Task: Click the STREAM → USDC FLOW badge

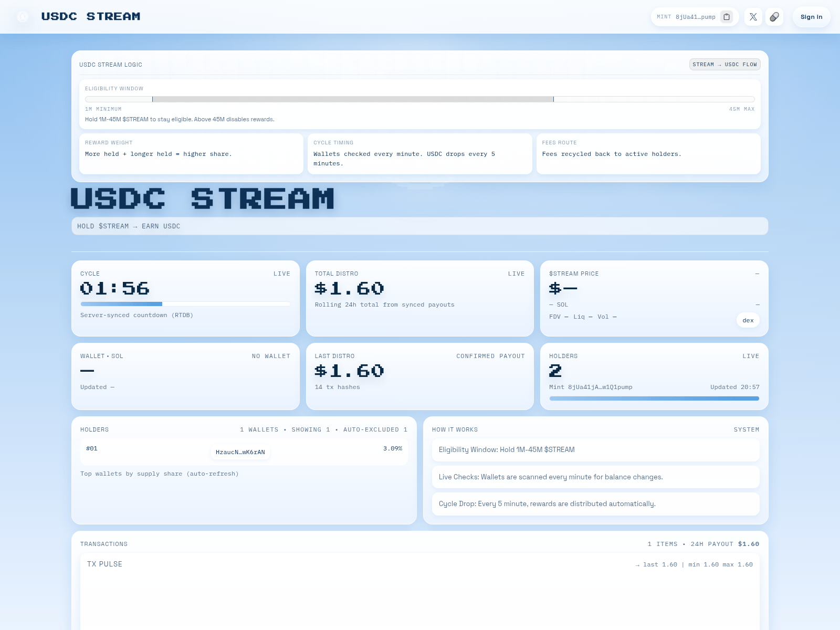Action: tap(724, 65)
